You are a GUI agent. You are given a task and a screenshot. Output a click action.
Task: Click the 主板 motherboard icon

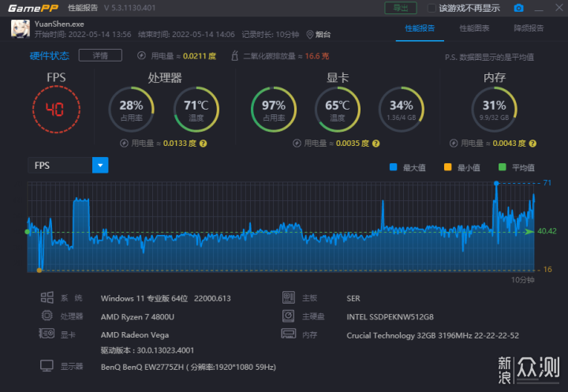[289, 298]
